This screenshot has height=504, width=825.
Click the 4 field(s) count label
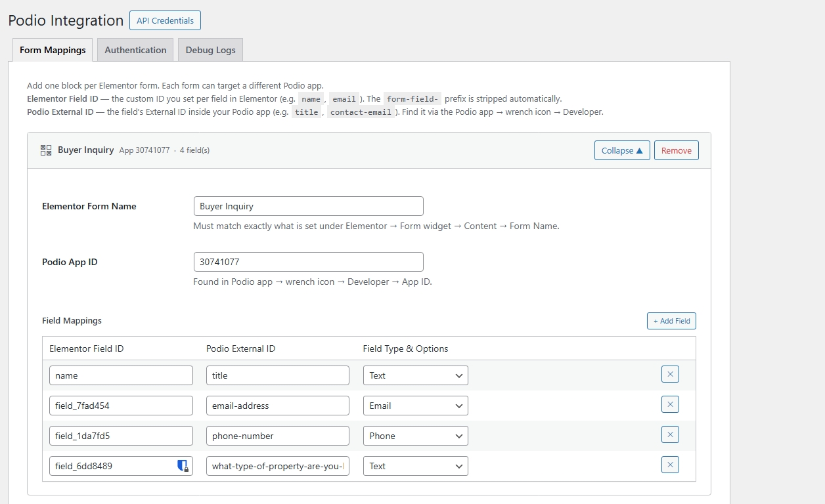click(194, 150)
